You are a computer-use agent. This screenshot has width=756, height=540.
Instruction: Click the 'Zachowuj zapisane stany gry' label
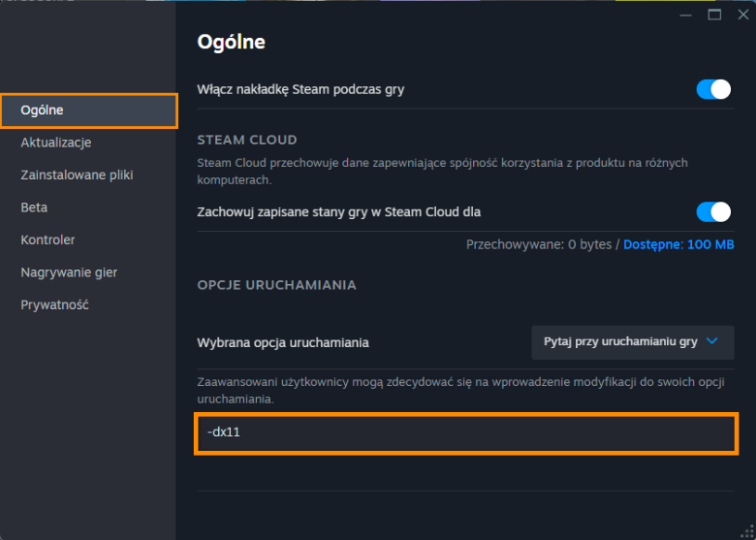(339, 212)
